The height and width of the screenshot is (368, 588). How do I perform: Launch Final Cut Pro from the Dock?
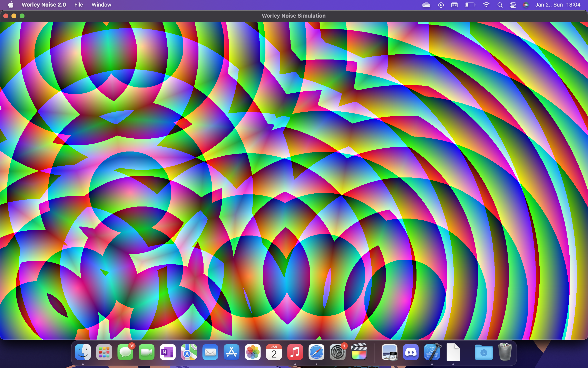[x=359, y=352]
